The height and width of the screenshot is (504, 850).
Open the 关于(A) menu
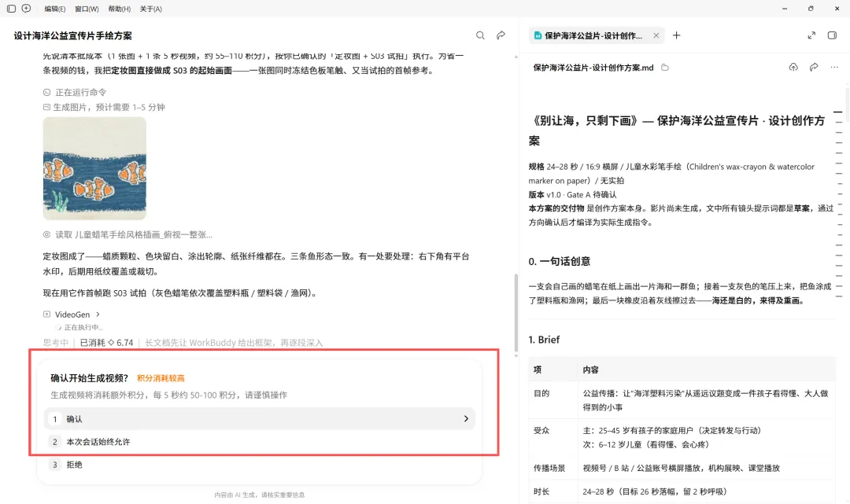click(150, 9)
